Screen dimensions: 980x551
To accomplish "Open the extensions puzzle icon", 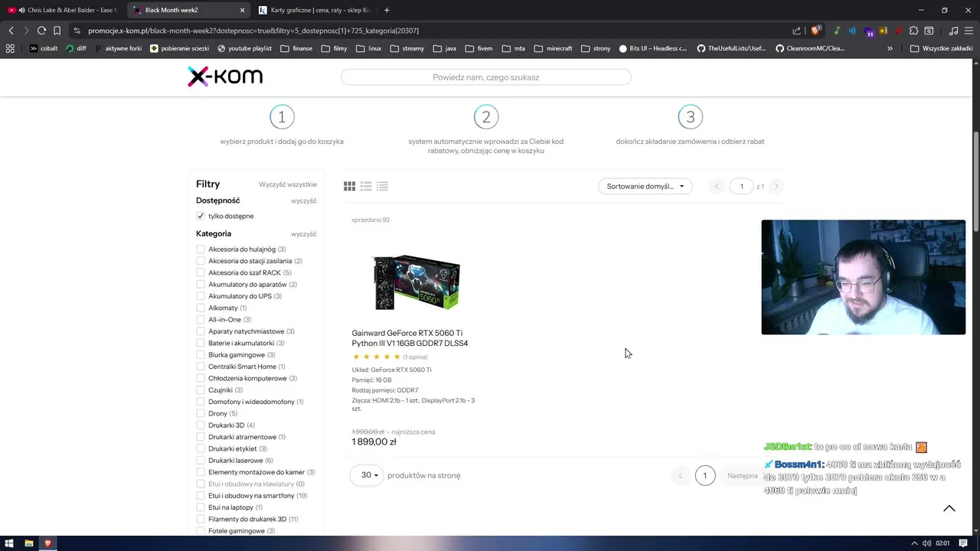I will [913, 31].
